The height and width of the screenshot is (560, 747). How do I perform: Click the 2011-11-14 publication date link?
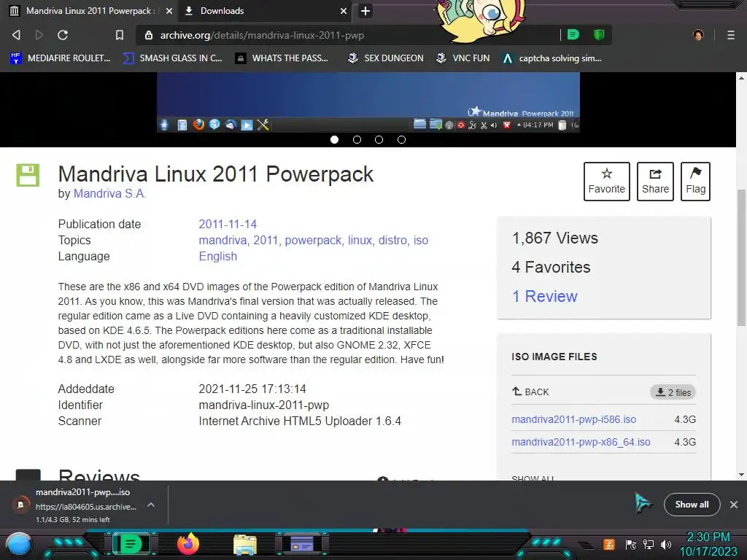pyautogui.click(x=228, y=224)
